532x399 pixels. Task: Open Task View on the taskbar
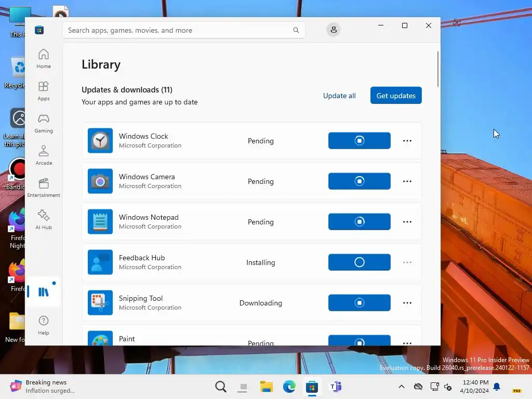pyautogui.click(x=243, y=387)
